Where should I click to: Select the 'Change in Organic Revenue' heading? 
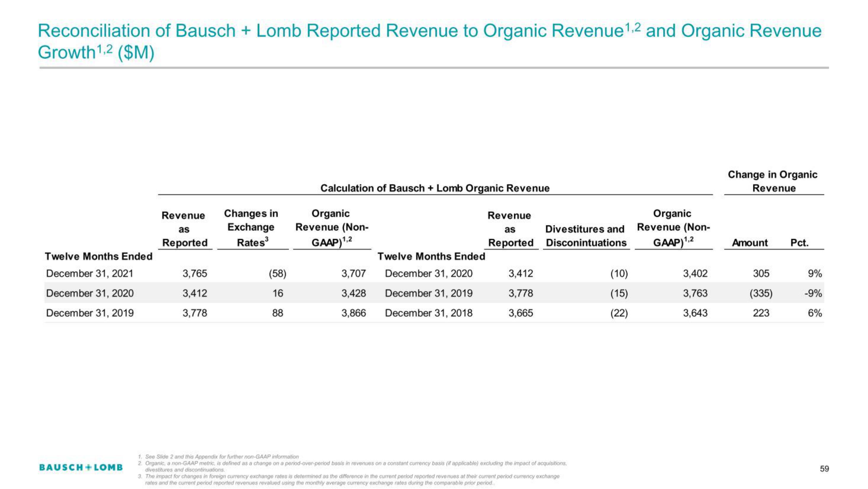(773, 181)
